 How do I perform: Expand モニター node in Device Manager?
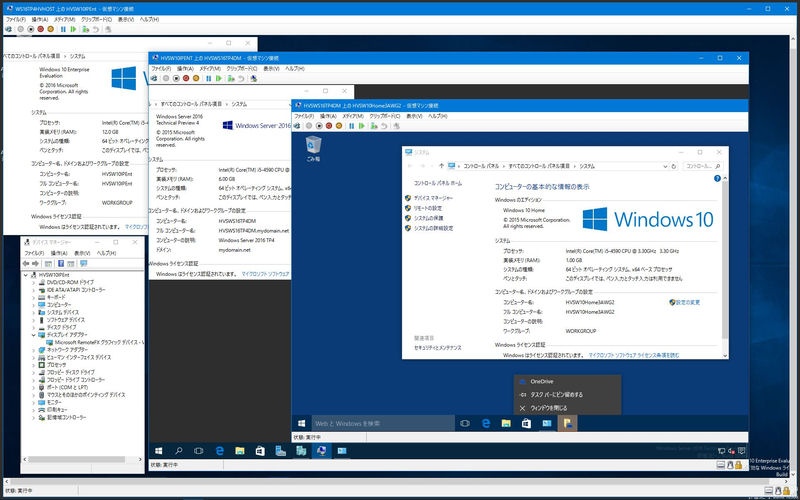tap(34, 403)
